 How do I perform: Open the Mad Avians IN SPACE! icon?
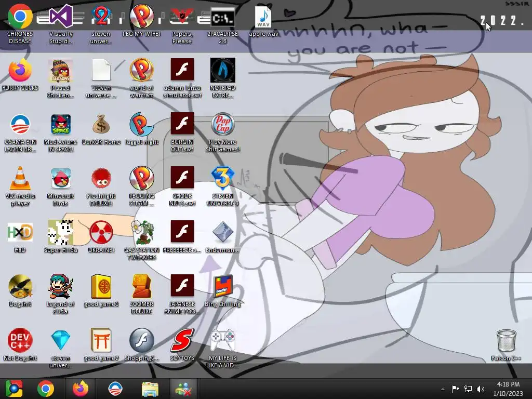coord(61,132)
